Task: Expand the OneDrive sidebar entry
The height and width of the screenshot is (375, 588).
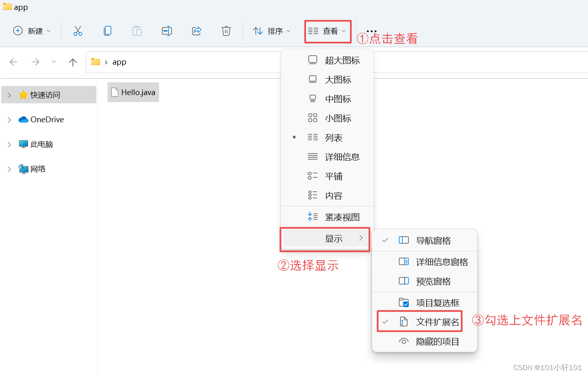Action: pyautogui.click(x=9, y=119)
